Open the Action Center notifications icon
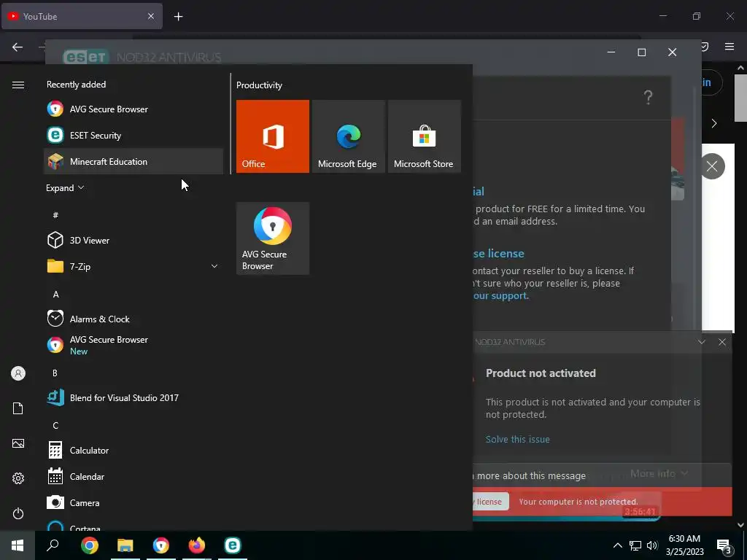Screen dimensions: 747x560 click(724, 546)
